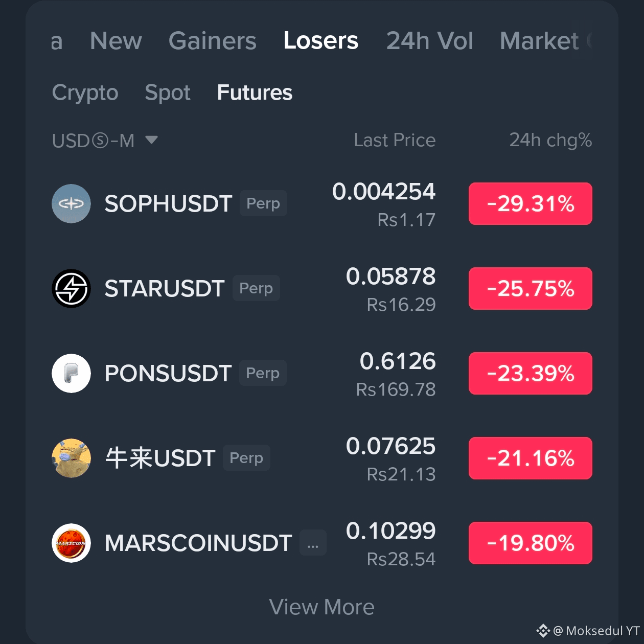
Task: Tap the View More link
Action: click(322, 607)
